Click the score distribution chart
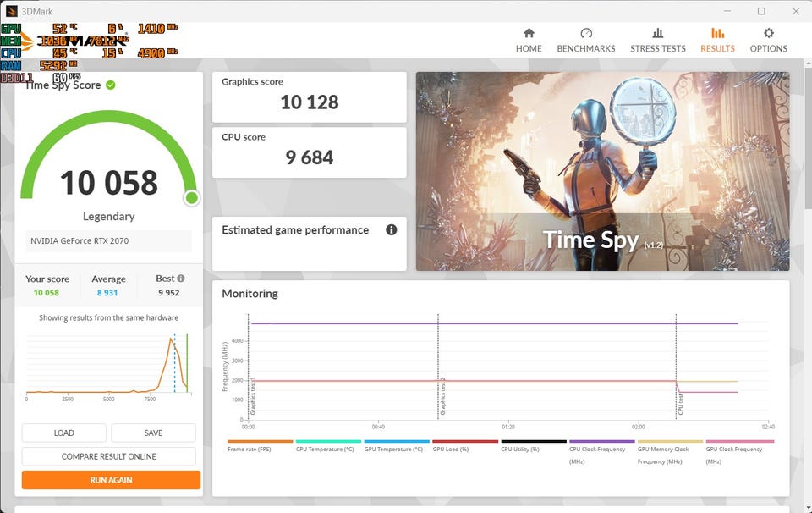812x513 pixels. coord(108,366)
